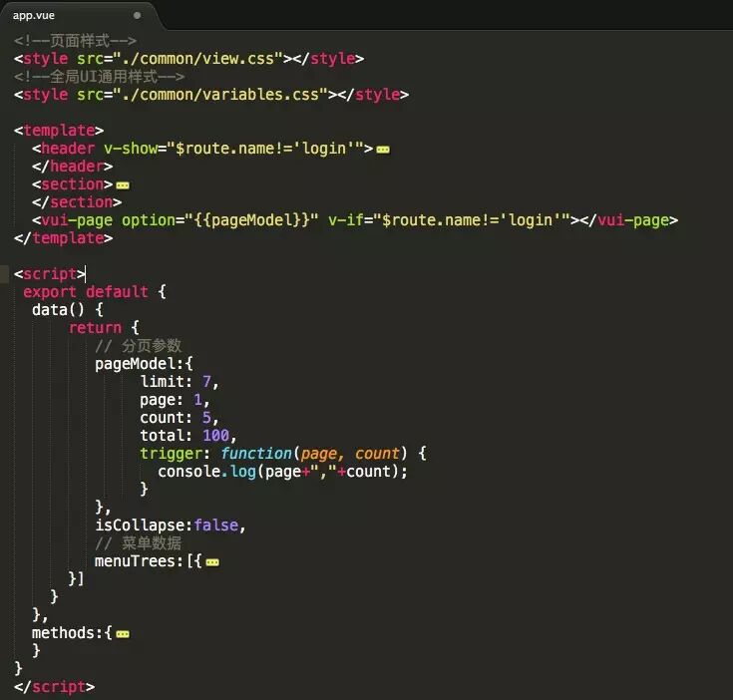
Task: Click the variables.css style src line
Action: pyautogui.click(x=211, y=95)
